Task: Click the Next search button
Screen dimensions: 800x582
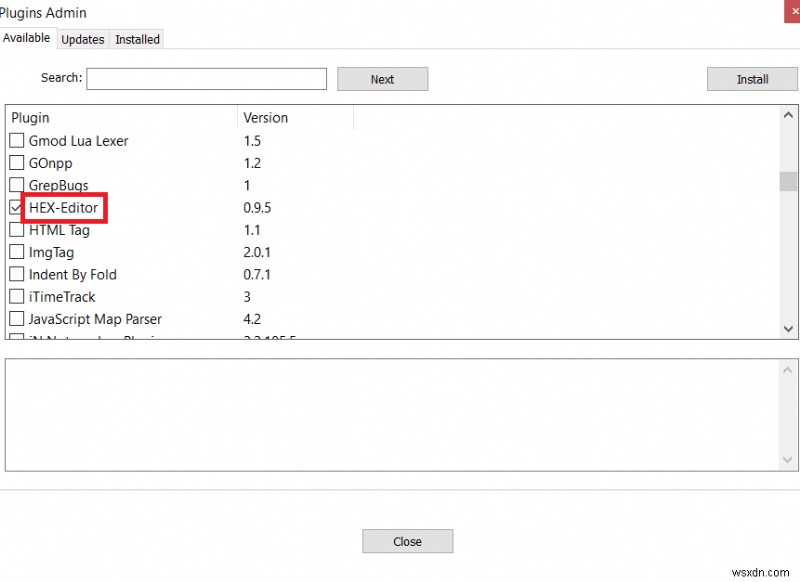Action: pyautogui.click(x=382, y=79)
